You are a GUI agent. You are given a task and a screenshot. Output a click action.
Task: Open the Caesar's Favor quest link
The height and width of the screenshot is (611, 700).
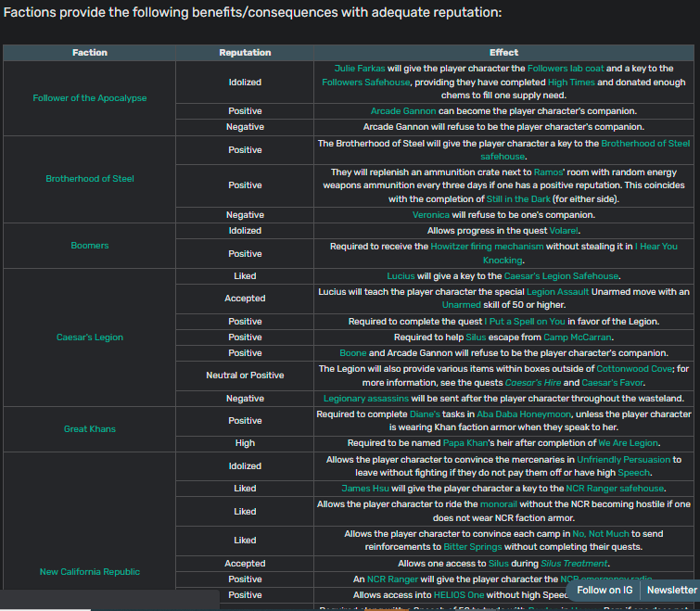(x=612, y=383)
